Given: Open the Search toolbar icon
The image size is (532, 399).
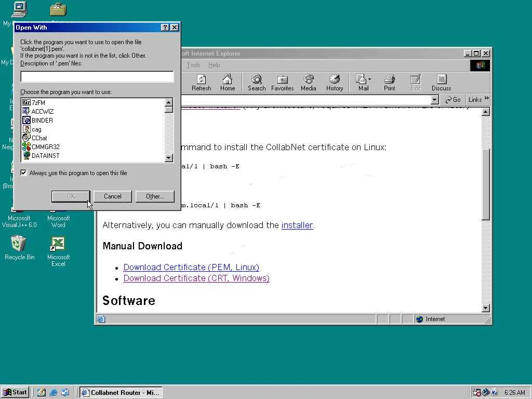Looking at the screenshot, I should point(257,83).
